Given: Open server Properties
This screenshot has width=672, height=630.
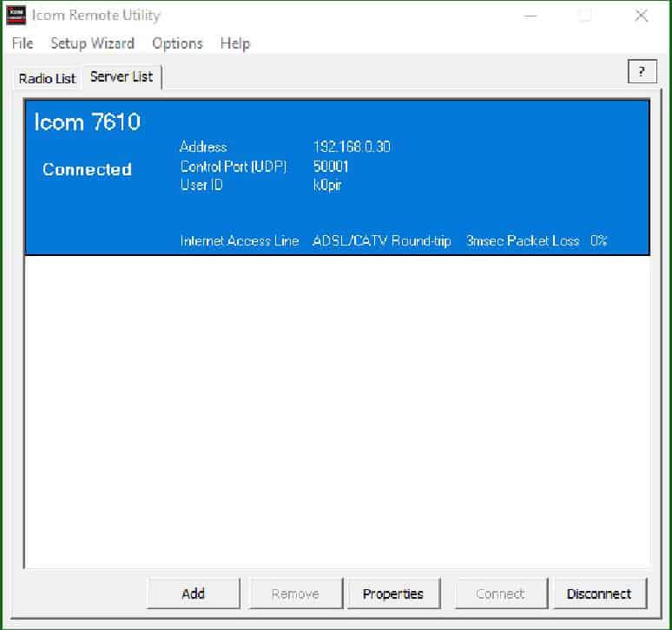Looking at the screenshot, I should tap(393, 594).
